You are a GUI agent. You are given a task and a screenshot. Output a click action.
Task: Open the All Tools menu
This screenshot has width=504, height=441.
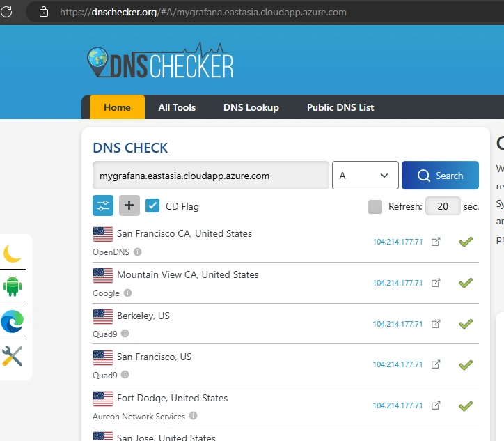pyautogui.click(x=177, y=107)
